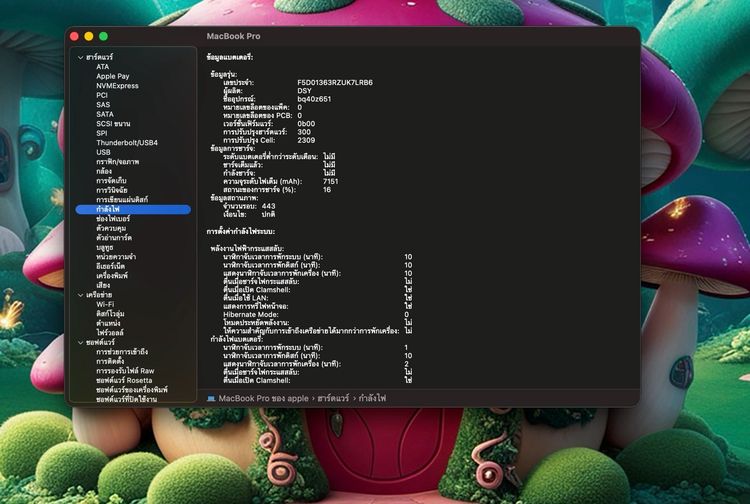Click manufacturer value DSY
This screenshot has height=504, width=750.
[304, 91]
